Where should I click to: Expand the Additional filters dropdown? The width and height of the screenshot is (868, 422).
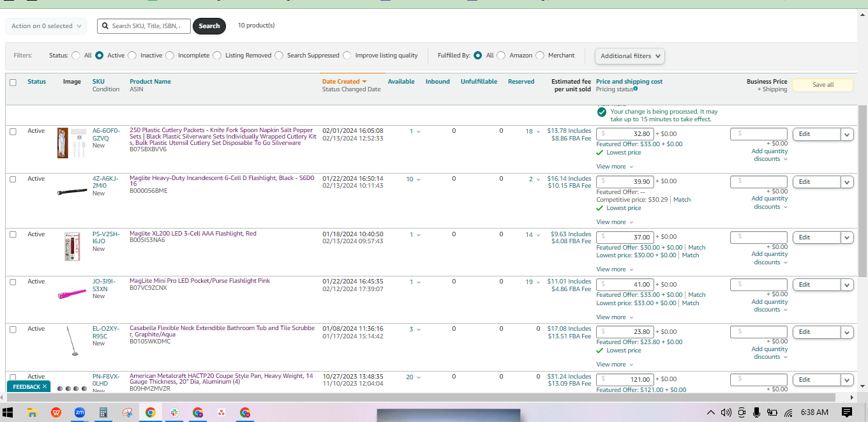pyautogui.click(x=630, y=56)
